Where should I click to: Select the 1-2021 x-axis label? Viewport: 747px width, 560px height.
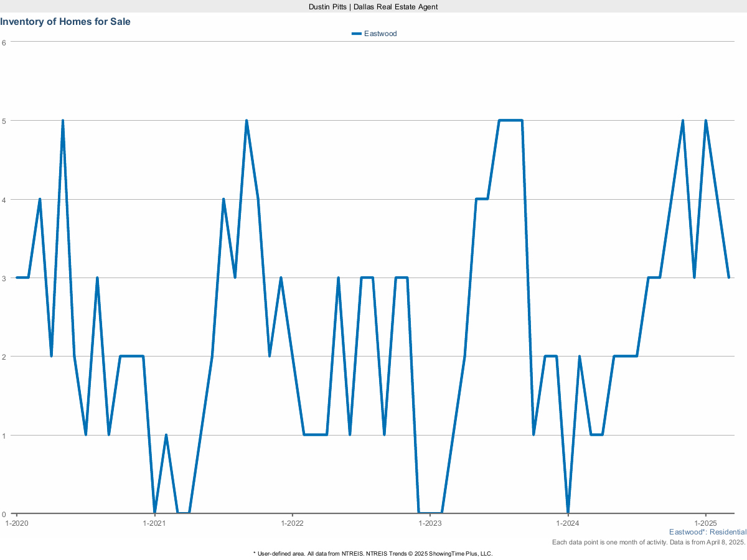(x=154, y=523)
